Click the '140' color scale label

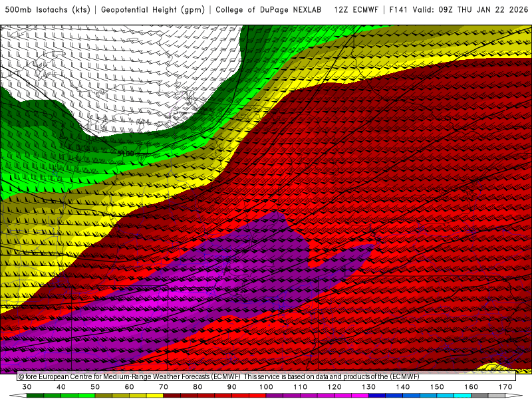[x=403, y=387]
